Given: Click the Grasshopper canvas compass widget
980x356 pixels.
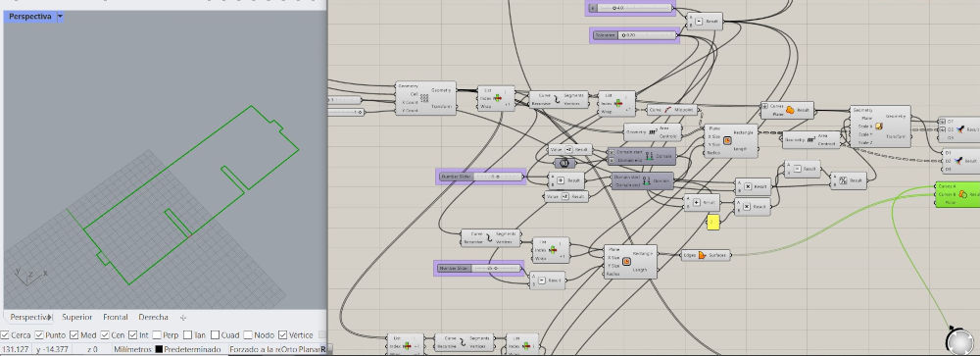Looking at the screenshot, I should click(958, 341).
